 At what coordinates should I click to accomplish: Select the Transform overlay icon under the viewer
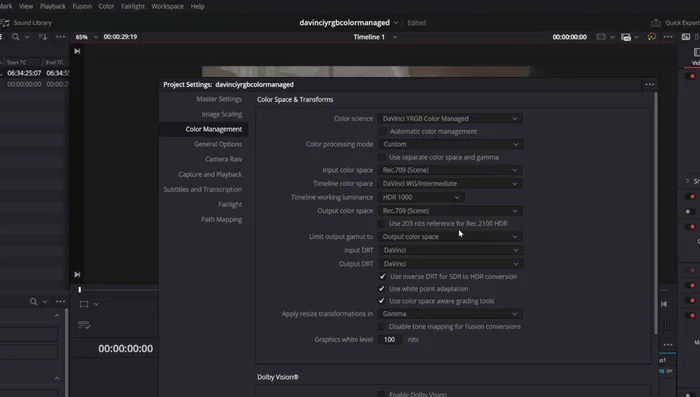coord(84,304)
